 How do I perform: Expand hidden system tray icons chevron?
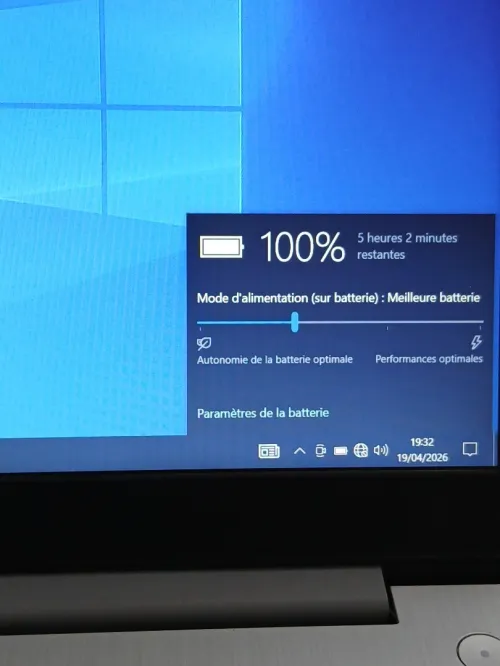[x=299, y=451]
